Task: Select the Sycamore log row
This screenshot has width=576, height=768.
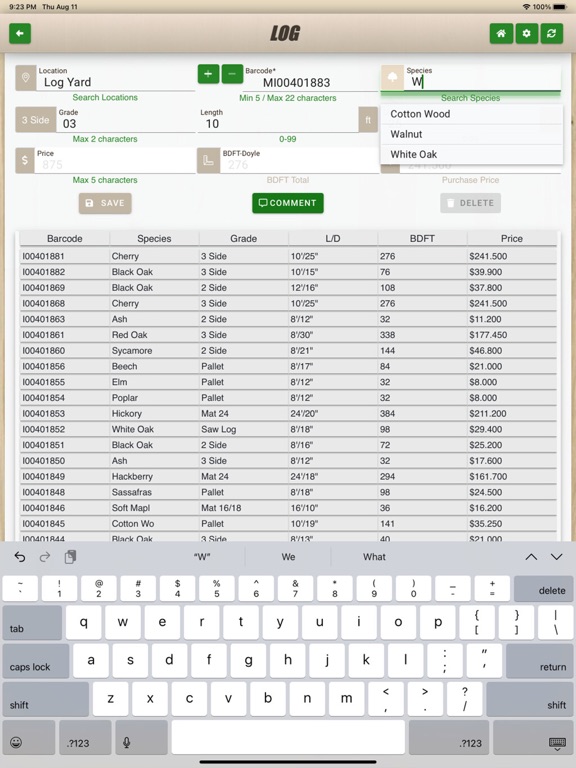Action: click(x=288, y=351)
